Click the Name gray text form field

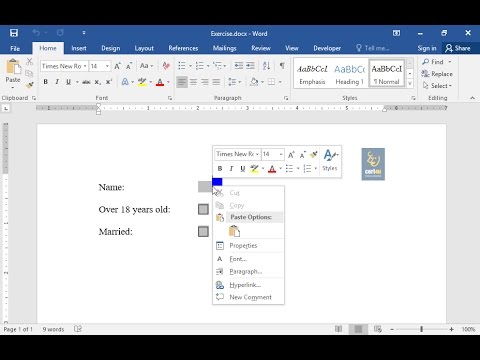[205, 187]
